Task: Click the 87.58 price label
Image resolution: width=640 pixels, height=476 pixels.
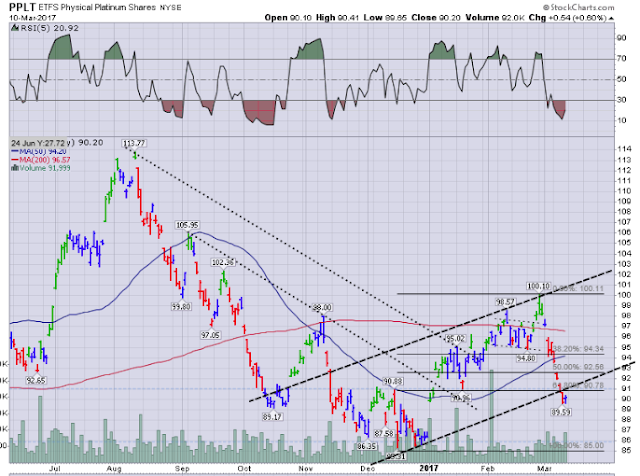Action: point(384,433)
